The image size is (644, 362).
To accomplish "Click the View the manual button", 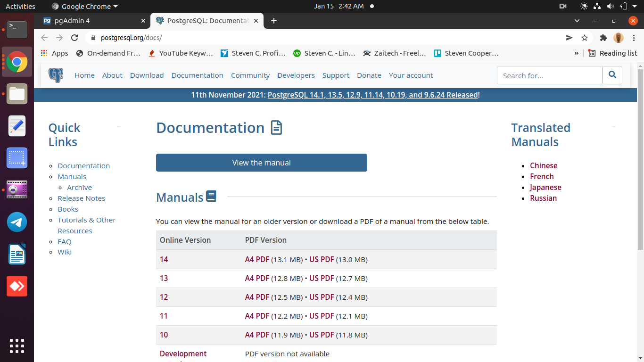I will pyautogui.click(x=262, y=163).
